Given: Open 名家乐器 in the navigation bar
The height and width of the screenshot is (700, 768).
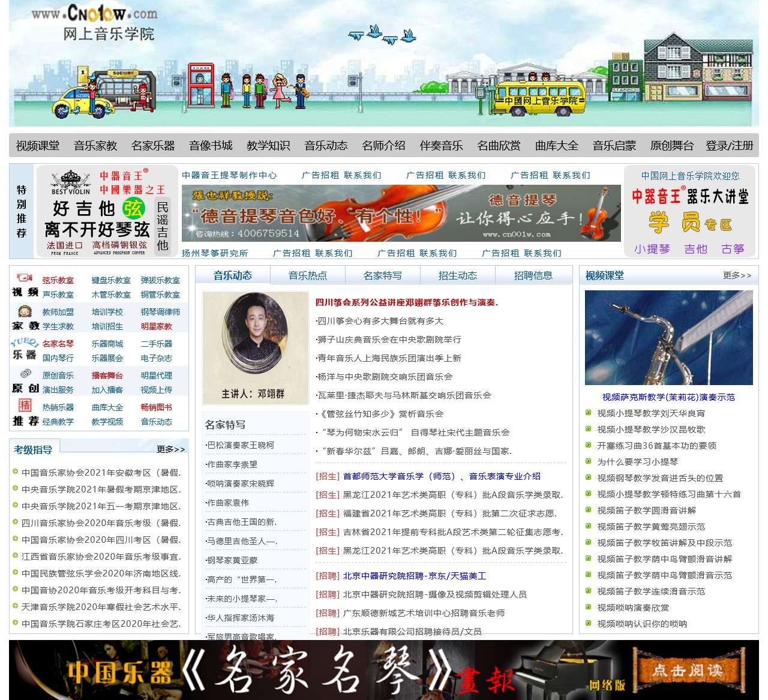Looking at the screenshot, I should (153, 146).
